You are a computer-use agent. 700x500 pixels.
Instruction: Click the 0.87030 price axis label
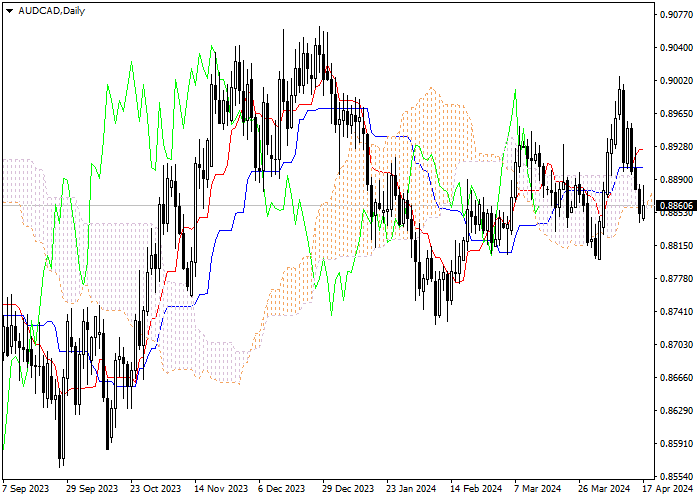[676, 345]
